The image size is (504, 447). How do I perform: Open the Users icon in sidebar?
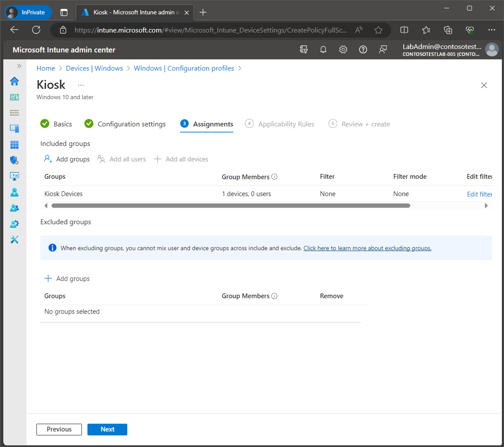15,192
